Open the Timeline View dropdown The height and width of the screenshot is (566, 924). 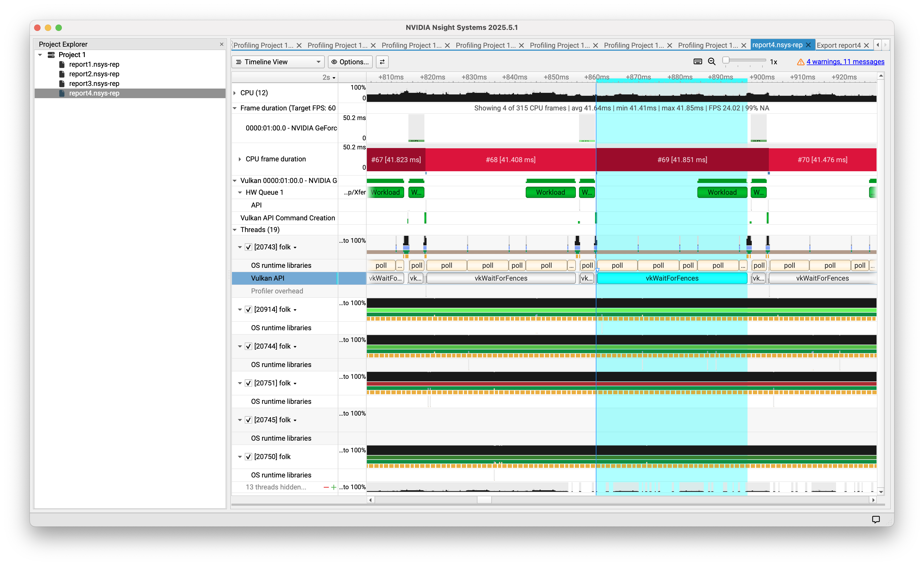[278, 62]
